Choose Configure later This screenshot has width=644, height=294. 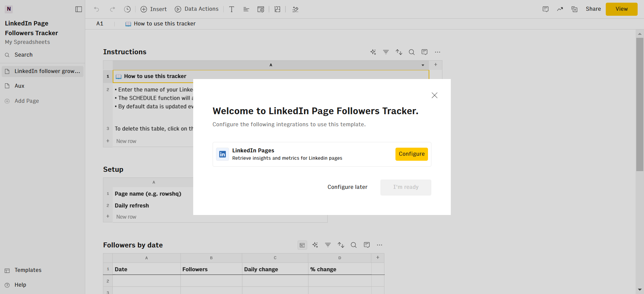pyautogui.click(x=347, y=187)
